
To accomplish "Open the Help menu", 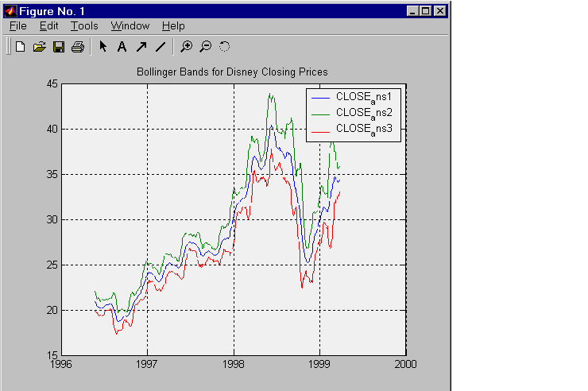I will (x=173, y=26).
